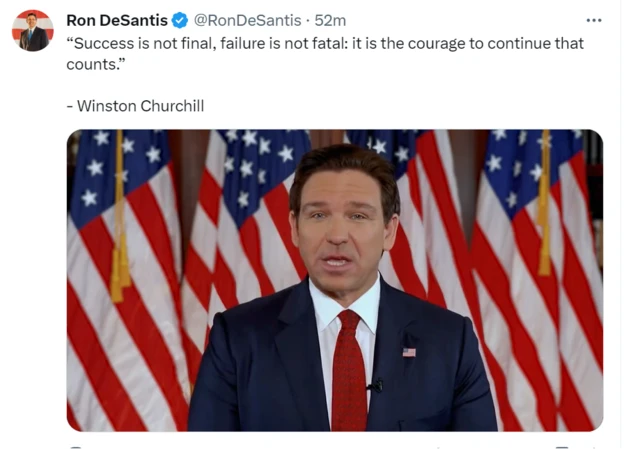Click the word "Success" in the tweet
This screenshot has width=640, height=449.
click(x=105, y=44)
